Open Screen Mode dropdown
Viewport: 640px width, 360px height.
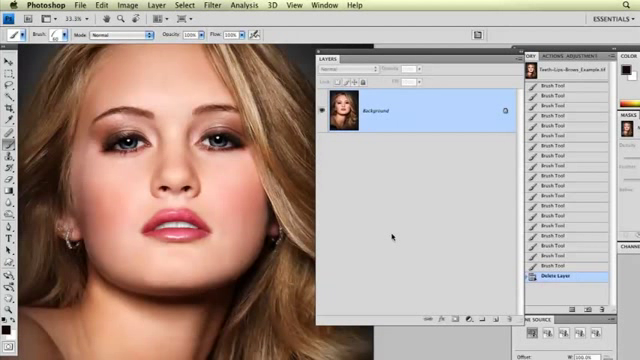point(184,19)
